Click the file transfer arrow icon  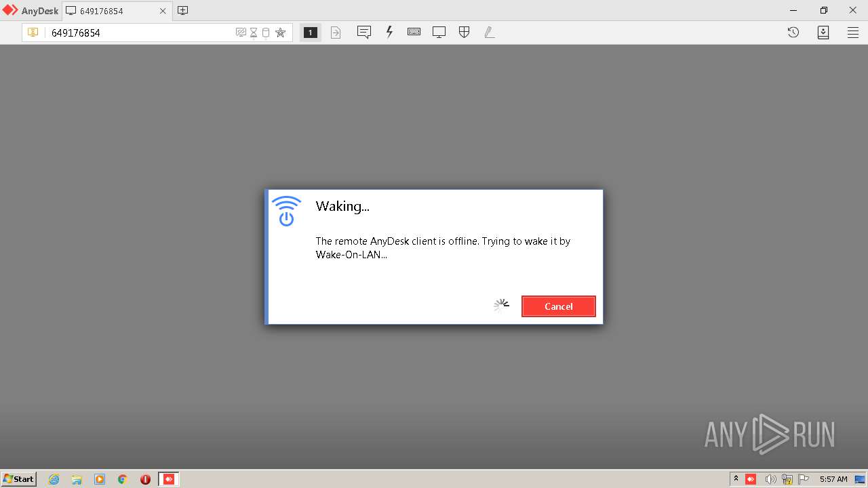click(x=336, y=33)
